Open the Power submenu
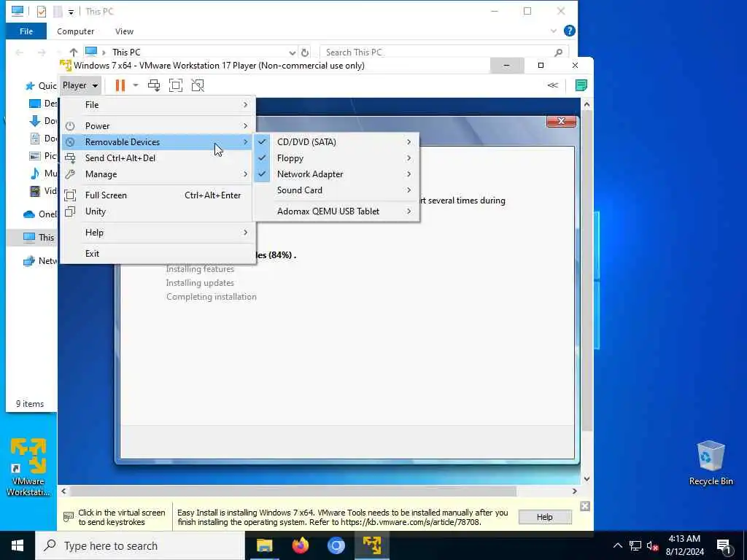The width and height of the screenshot is (747, 560). click(158, 125)
